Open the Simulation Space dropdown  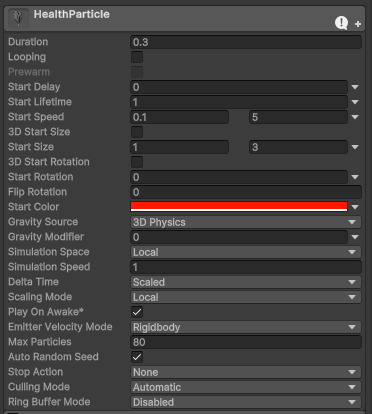tap(246, 252)
